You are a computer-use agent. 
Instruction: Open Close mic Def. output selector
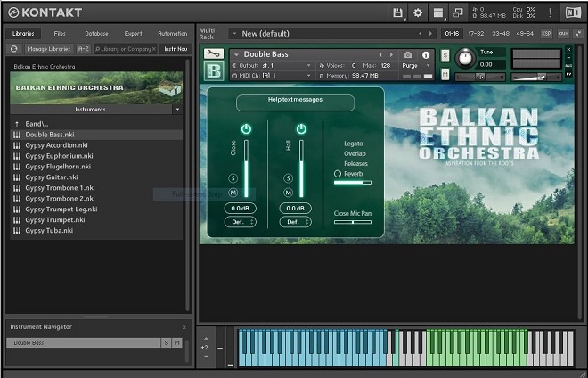[241, 222]
